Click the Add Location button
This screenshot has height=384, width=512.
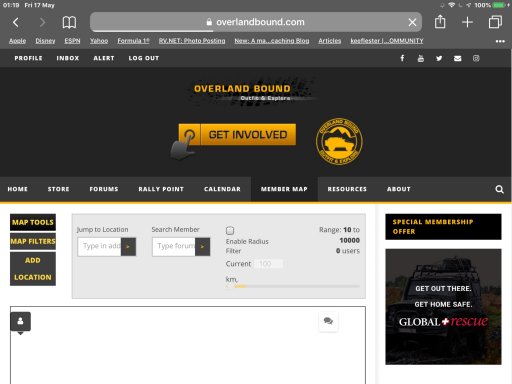pyautogui.click(x=33, y=269)
